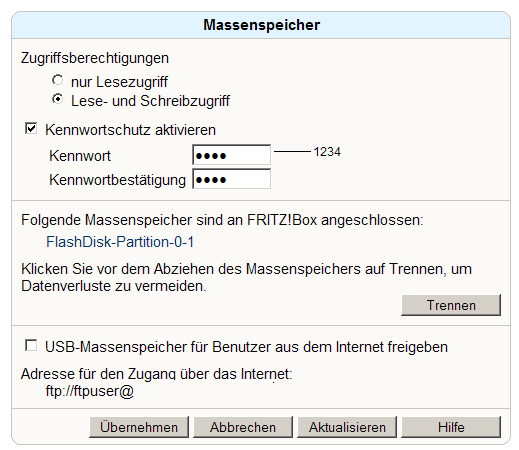The width and height of the screenshot is (519, 450).
Task: Enable USB-Massenspeicher Internet freigeben checkbox
Action: (x=31, y=345)
